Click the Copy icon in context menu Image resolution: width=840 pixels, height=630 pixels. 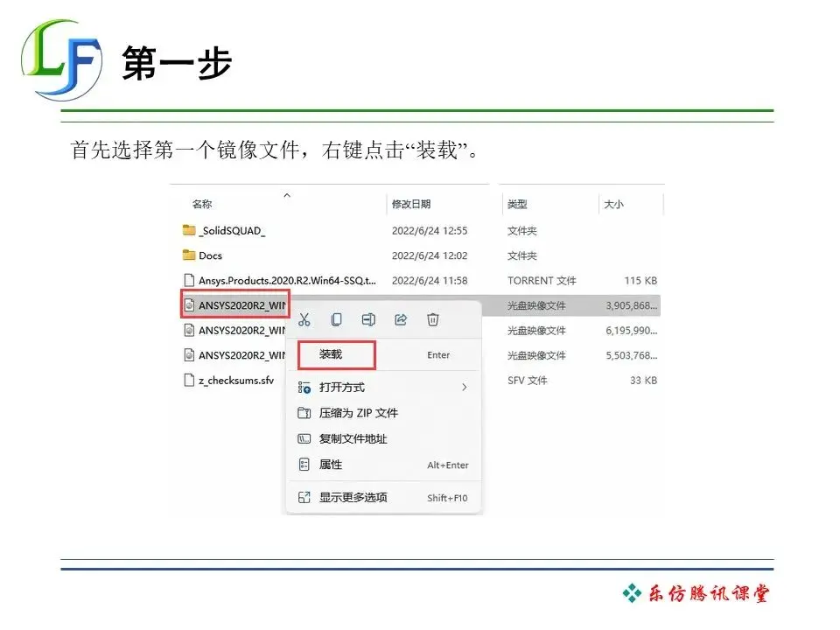point(336,320)
